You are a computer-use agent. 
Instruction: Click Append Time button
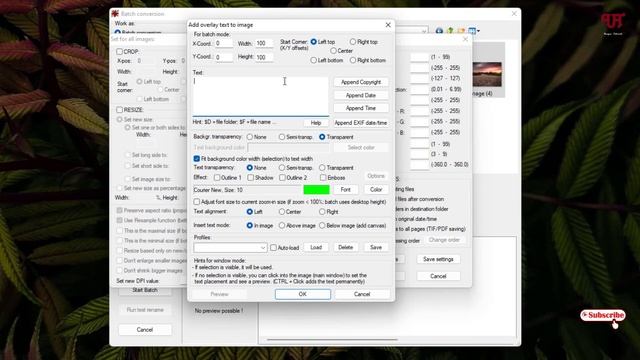point(361,108)
